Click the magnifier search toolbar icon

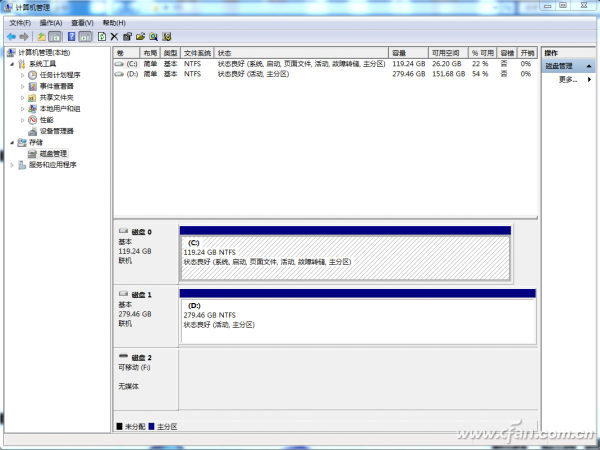coord(153,37)
